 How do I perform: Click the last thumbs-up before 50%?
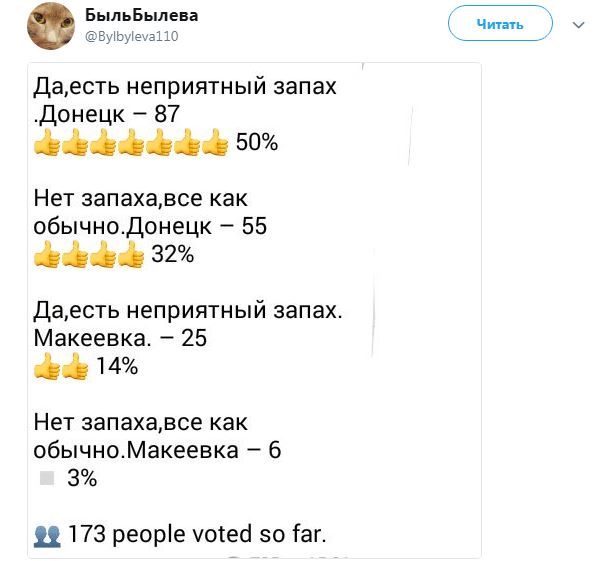pos(215,142)
